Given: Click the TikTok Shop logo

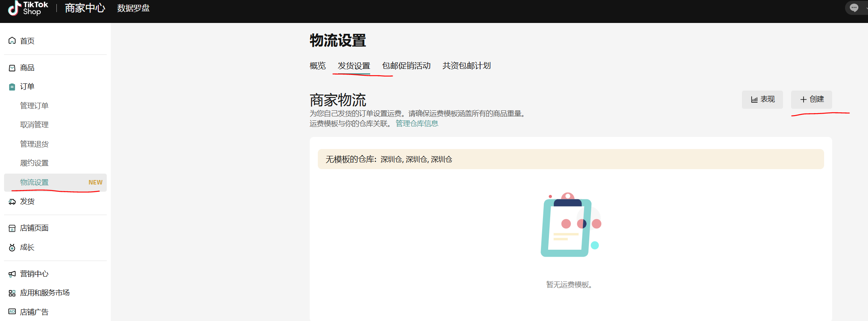Looking at the screenshot, I should 28,8.
